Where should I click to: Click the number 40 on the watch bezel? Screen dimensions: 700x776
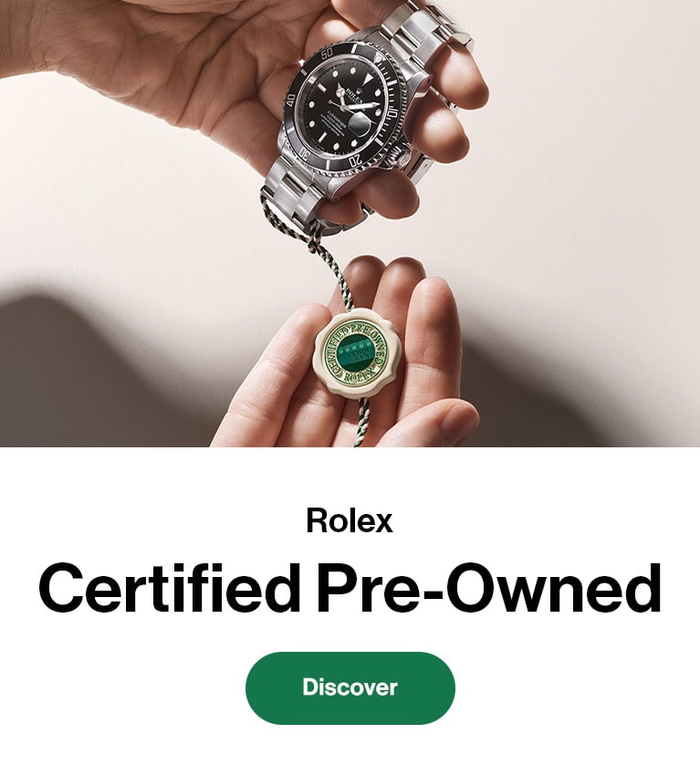[x=291, y=100]
